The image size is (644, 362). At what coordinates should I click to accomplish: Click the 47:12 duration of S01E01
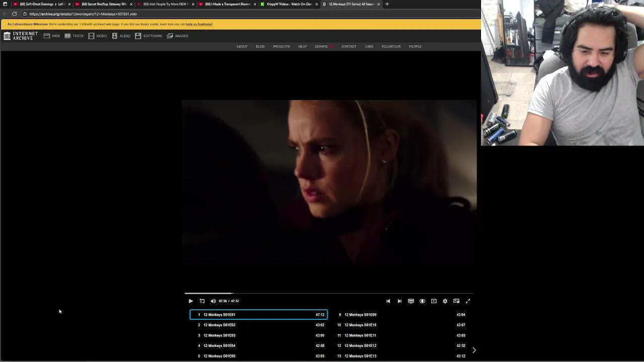320,315
